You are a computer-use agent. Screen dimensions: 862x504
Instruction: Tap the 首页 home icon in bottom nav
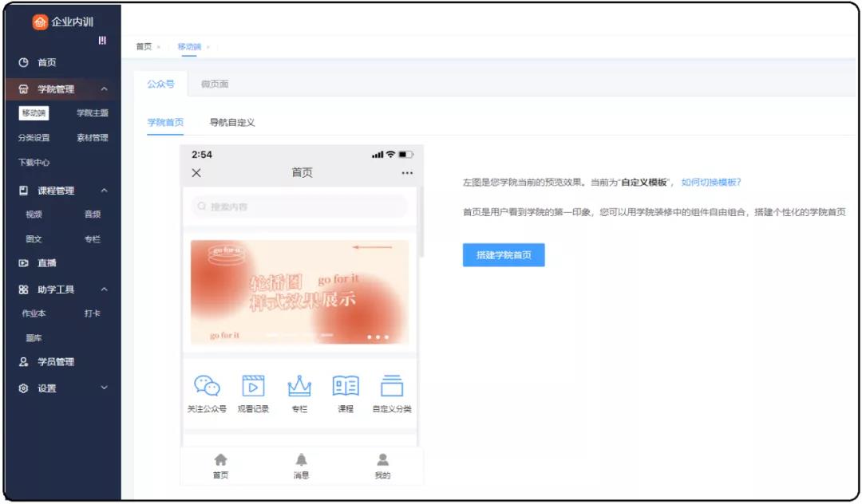coord(220,460)
